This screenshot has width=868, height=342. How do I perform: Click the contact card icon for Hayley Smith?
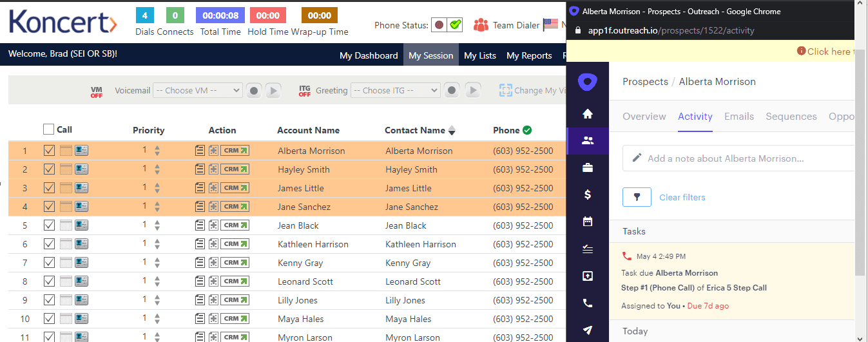click(x=81, y=169)
